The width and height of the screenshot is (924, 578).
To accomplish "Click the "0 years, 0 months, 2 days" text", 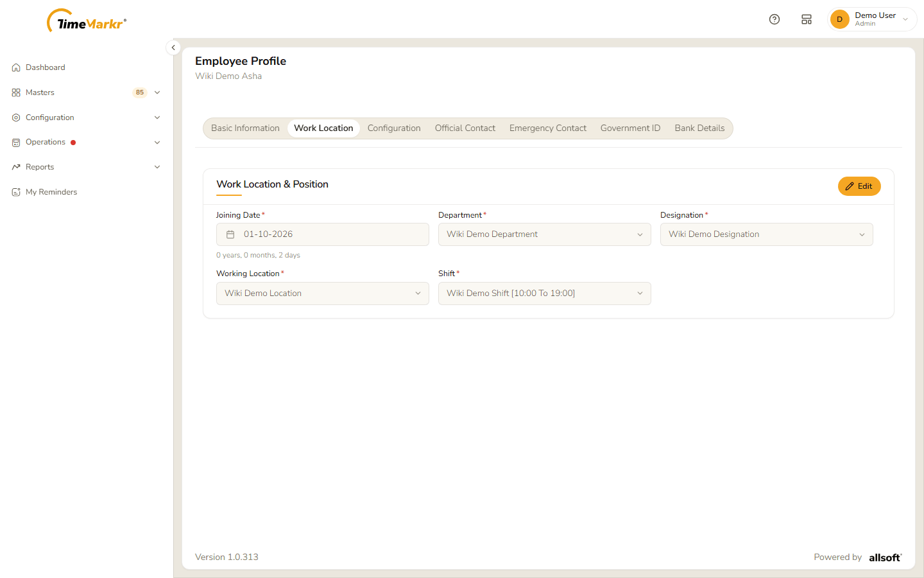I will [258, 256].
